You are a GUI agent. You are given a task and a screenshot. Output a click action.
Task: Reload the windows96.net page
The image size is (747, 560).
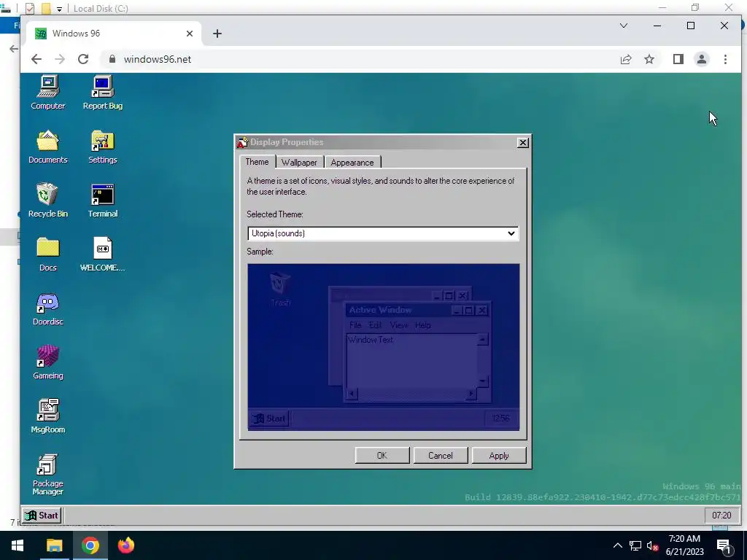pos(83,59)
